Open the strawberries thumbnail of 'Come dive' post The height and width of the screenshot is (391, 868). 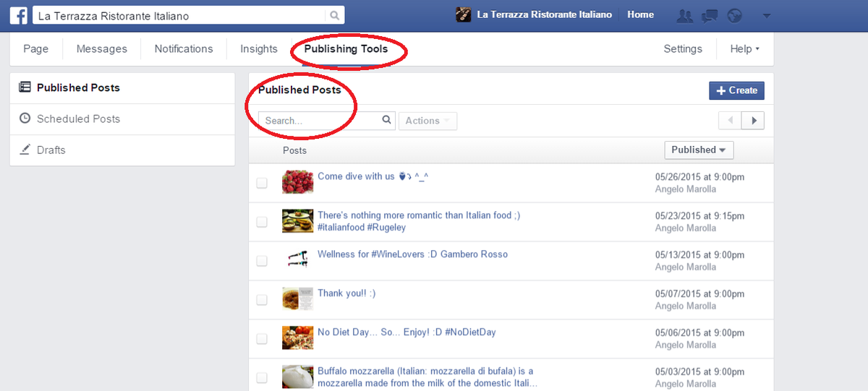pyautogui.click(x=297, y=182)
